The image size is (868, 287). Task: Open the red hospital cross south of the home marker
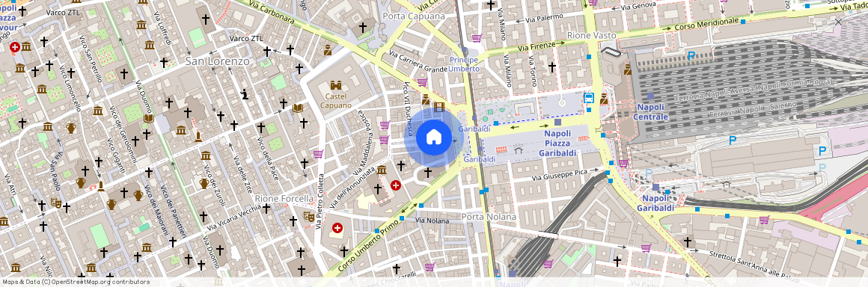(x=396, y=185)
